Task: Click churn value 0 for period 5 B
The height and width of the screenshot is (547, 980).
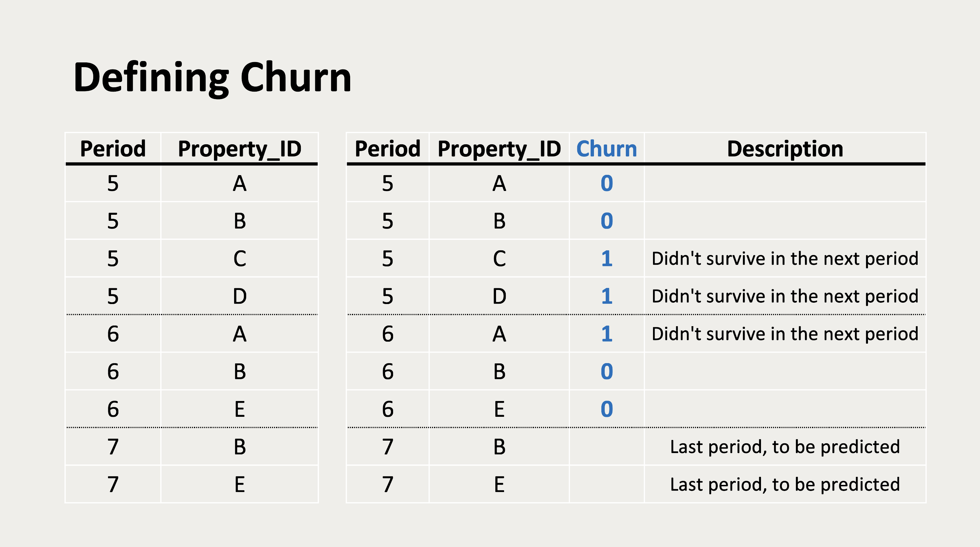Action: [607, 221]
